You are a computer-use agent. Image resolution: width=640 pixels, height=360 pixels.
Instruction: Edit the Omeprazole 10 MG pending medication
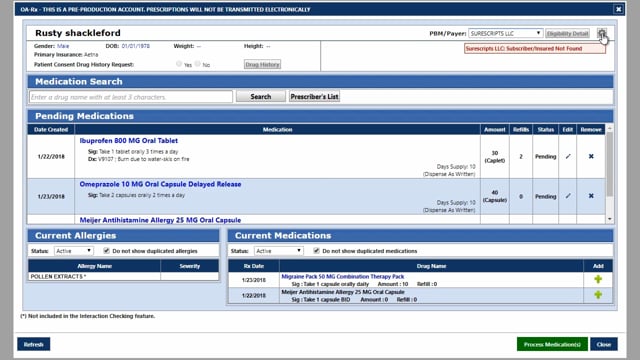pos(568,196)
